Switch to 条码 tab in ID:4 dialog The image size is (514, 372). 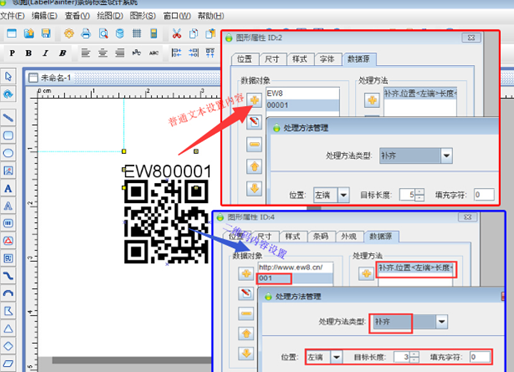coord(320,236)
